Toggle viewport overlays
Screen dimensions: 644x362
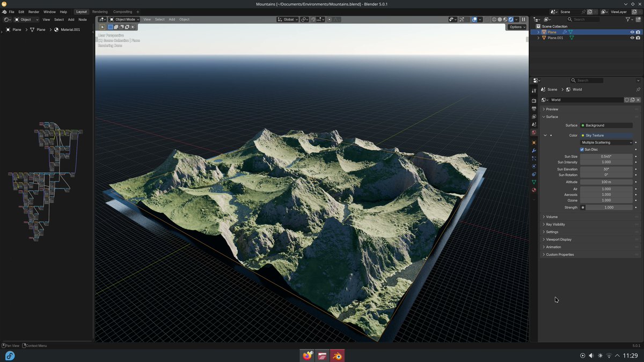(x=474, y=19)
